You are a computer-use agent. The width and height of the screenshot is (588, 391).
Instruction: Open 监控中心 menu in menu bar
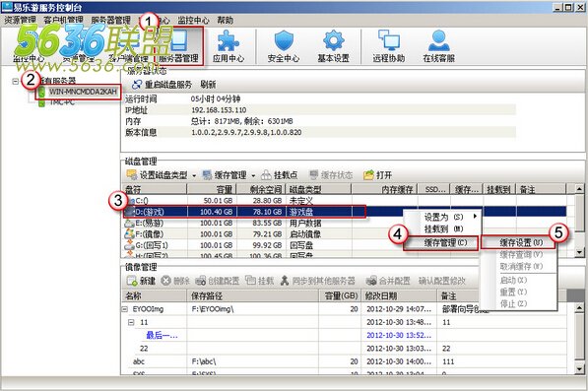(x=193, y=20)
